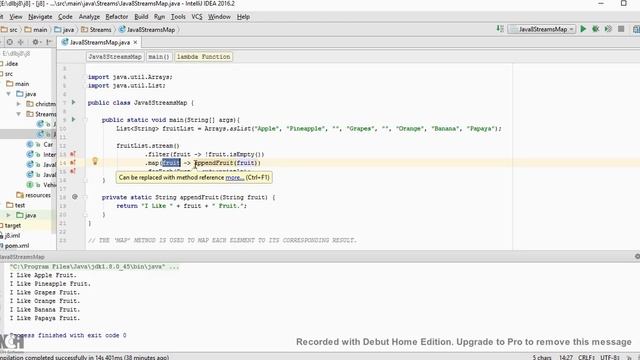The height and width of the screenshot is (360, 640).
Task: Open the Tools menu
Action: pyautogui.click(x=178, y=17)
